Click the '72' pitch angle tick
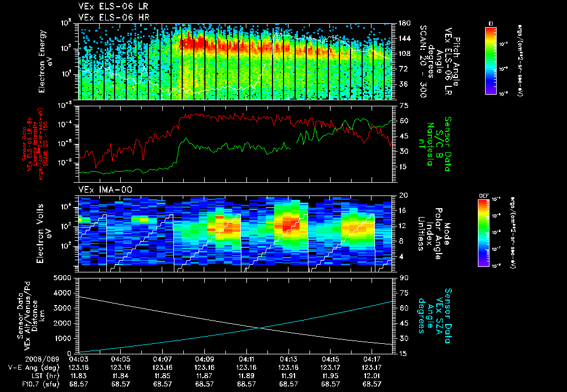Viewport: 567px width, 392px height. (x=403, y=69)
